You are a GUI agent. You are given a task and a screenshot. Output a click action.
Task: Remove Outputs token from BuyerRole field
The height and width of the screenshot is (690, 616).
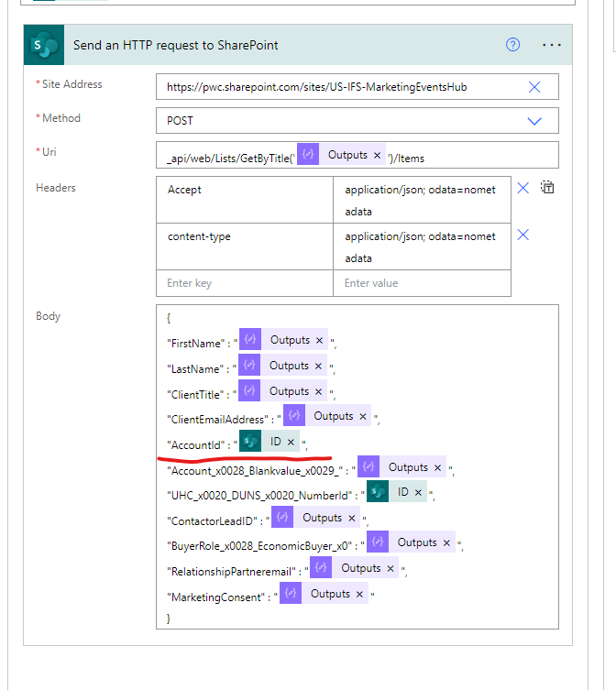coord(446,543)
